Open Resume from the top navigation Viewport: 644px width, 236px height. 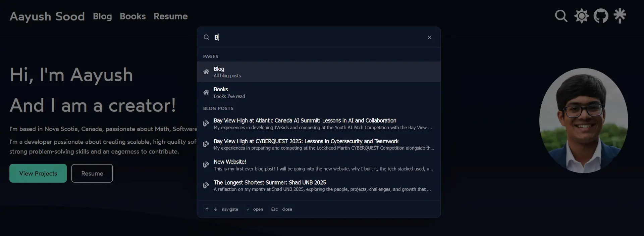click(x=170, y=16)
